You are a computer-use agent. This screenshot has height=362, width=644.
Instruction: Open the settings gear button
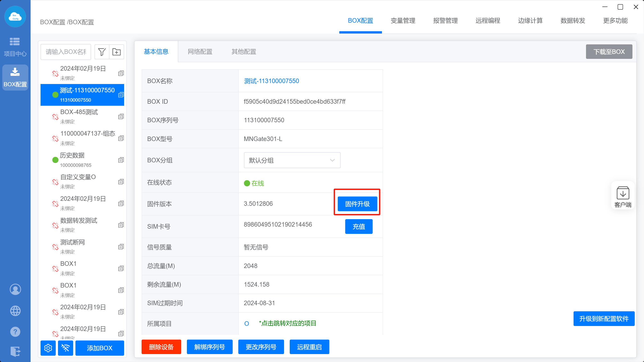(x=48, y=348)
